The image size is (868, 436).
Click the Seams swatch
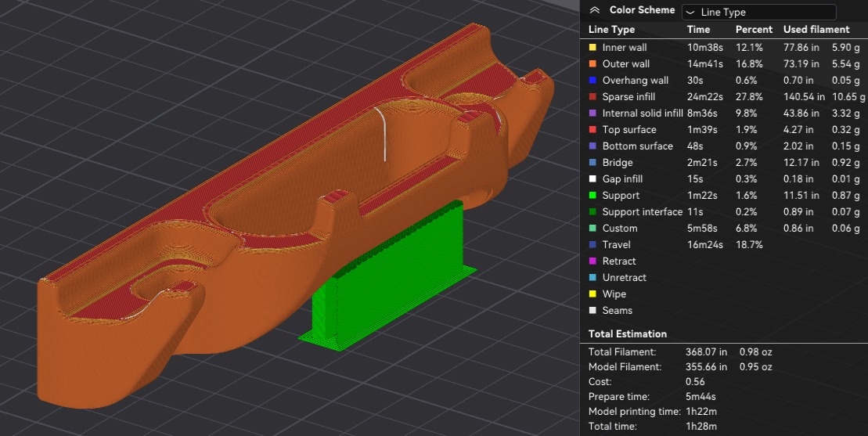592,311
